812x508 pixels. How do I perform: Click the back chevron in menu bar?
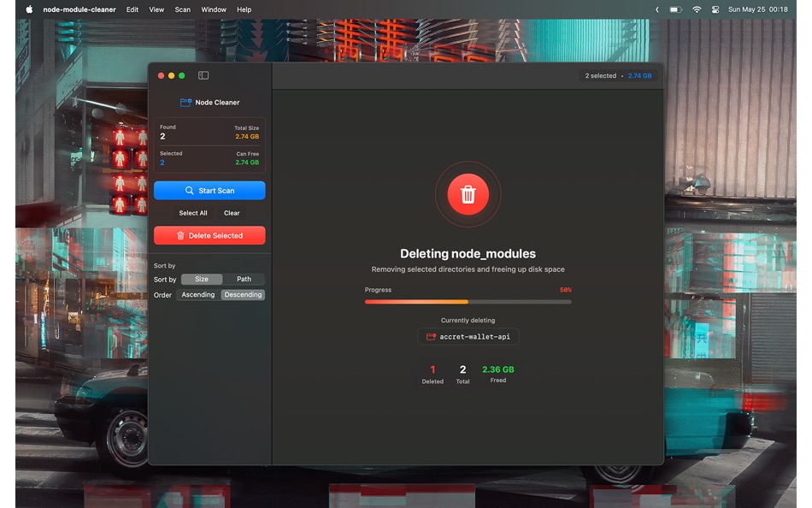(657, 9)
